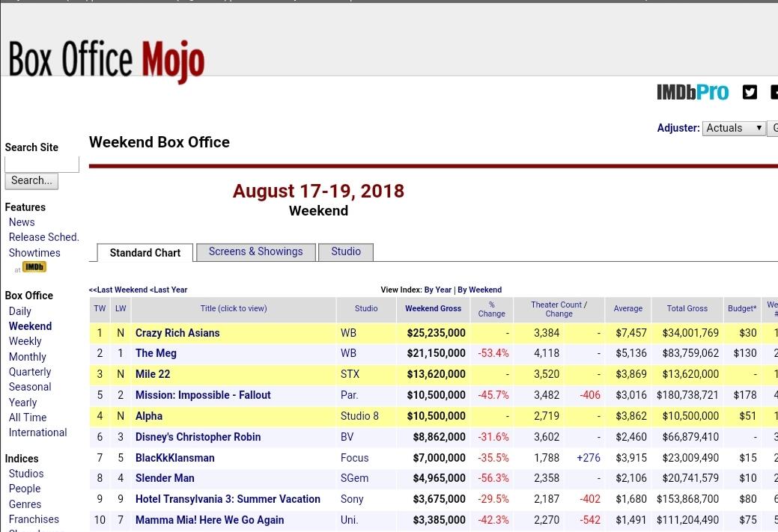778x532 pixels.
Task: Go to Last Weekend link
Action: 118,290
